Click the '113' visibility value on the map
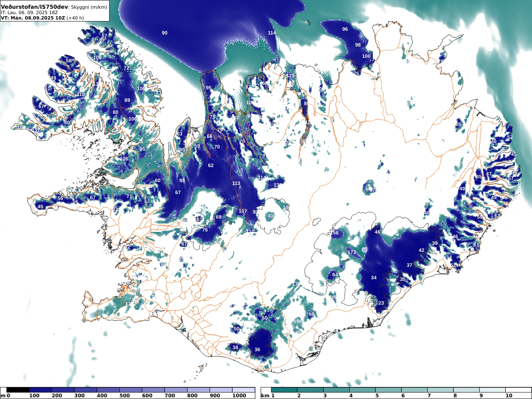 coord(236,183)
